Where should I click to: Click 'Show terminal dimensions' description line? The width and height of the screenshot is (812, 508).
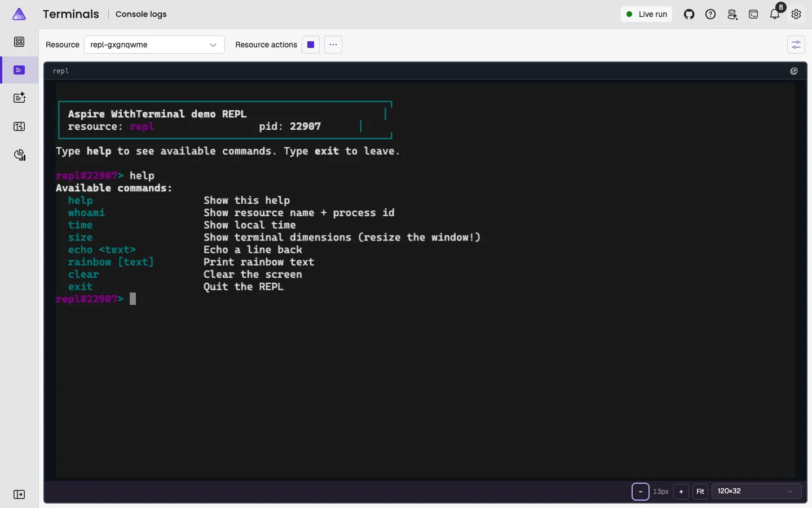pos(342,238)
